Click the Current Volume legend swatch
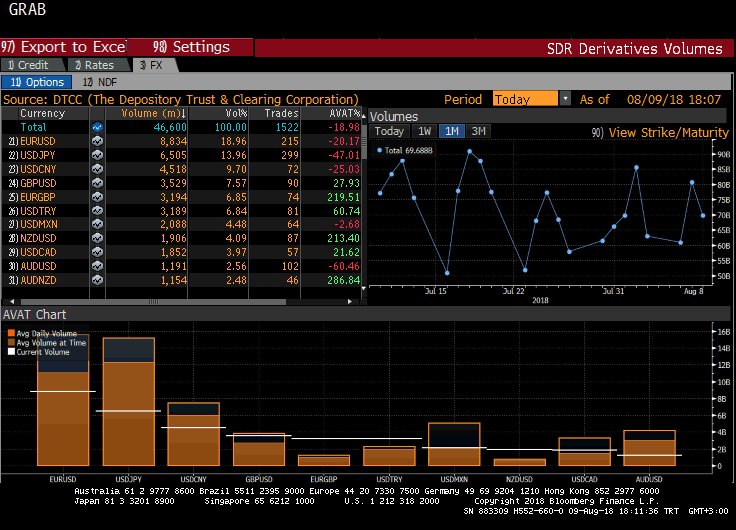 [x=11, y=352]
